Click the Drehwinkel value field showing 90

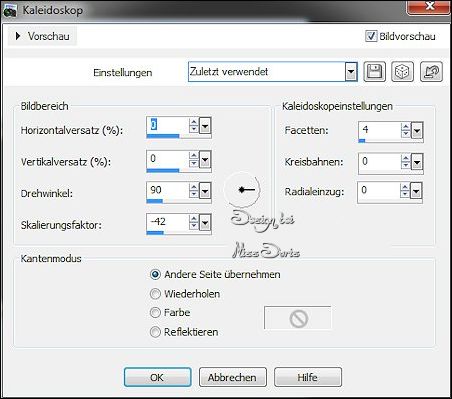coord(167,191)
